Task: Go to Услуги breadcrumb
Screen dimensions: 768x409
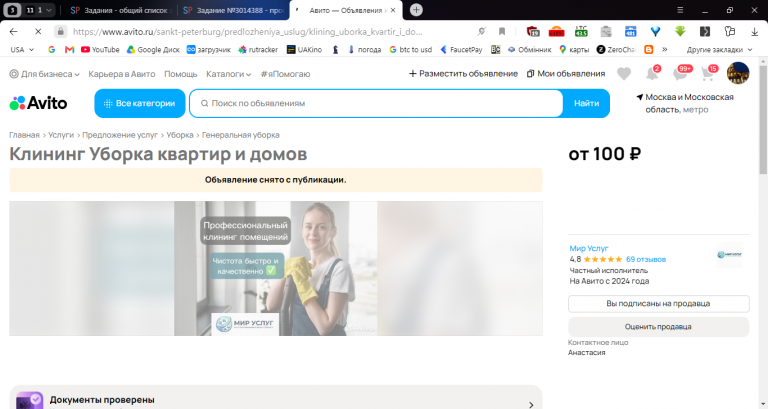Action: [61, 135]
